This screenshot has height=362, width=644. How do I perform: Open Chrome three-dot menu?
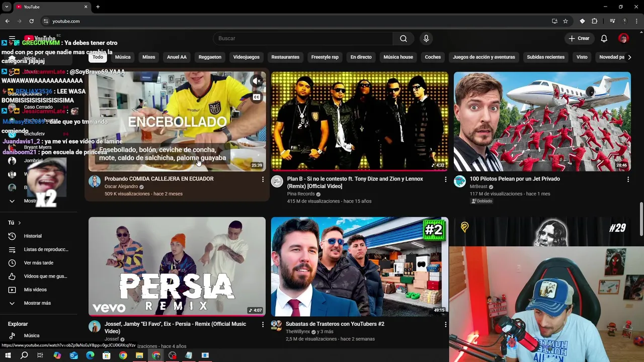pos(636,21)
